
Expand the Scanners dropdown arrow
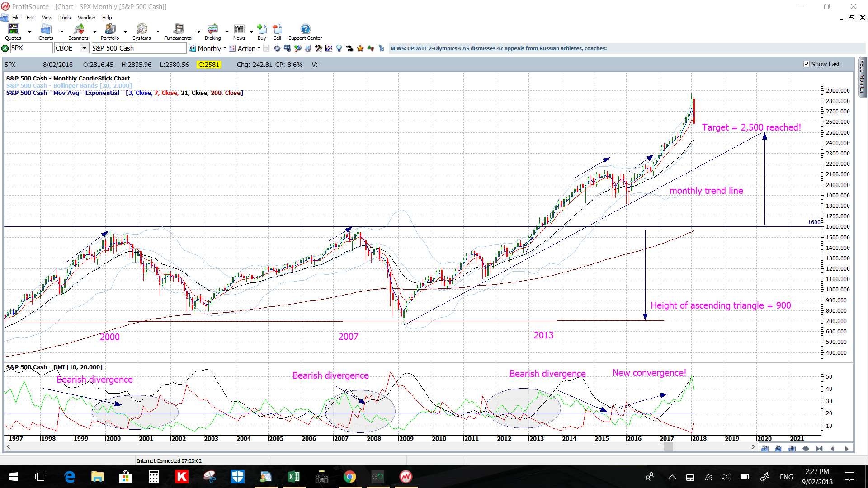click(94, 32)
